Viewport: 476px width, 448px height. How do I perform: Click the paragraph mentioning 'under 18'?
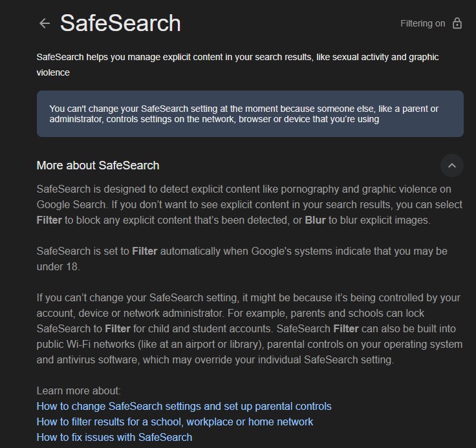tap(242, 259)
